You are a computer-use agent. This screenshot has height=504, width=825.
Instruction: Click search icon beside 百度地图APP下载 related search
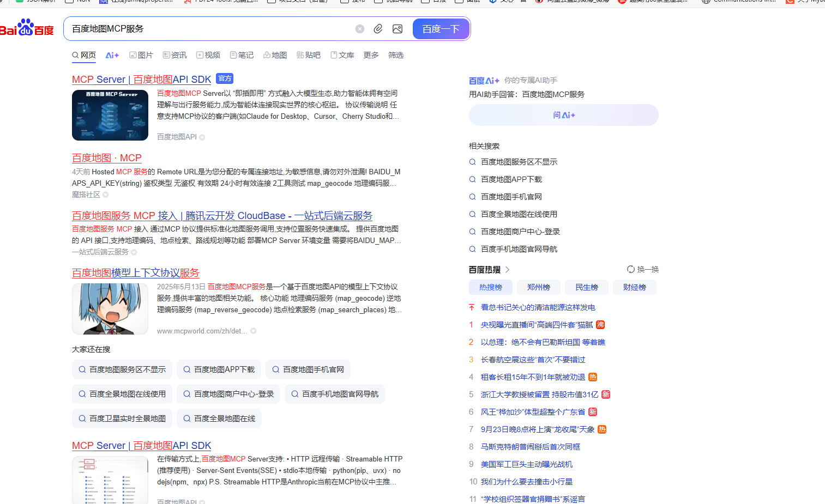click(x=473, y=179)
